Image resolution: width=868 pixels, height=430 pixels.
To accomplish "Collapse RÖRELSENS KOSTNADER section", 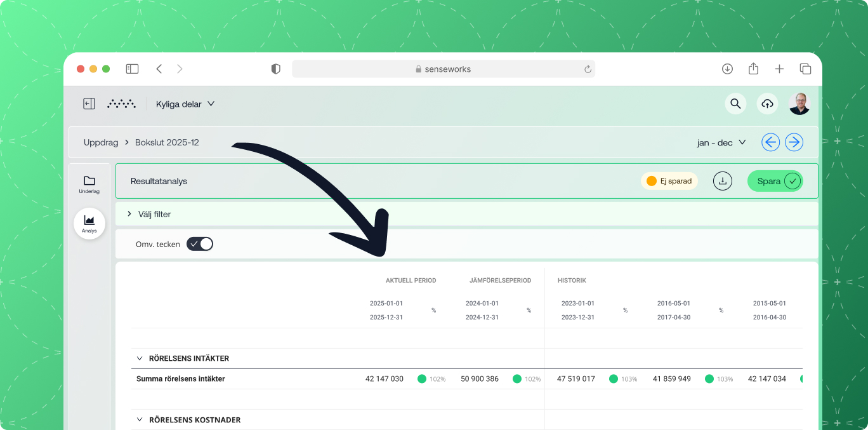I will [x=140, y=420].
